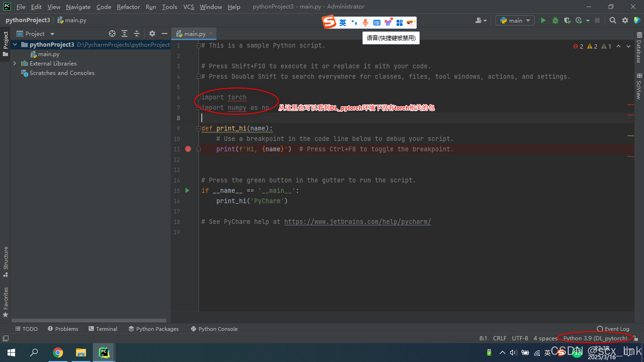644x362 pixels.
Task: Click the colorful JetBrains Space logo icon
Action: tap(637, 20)
